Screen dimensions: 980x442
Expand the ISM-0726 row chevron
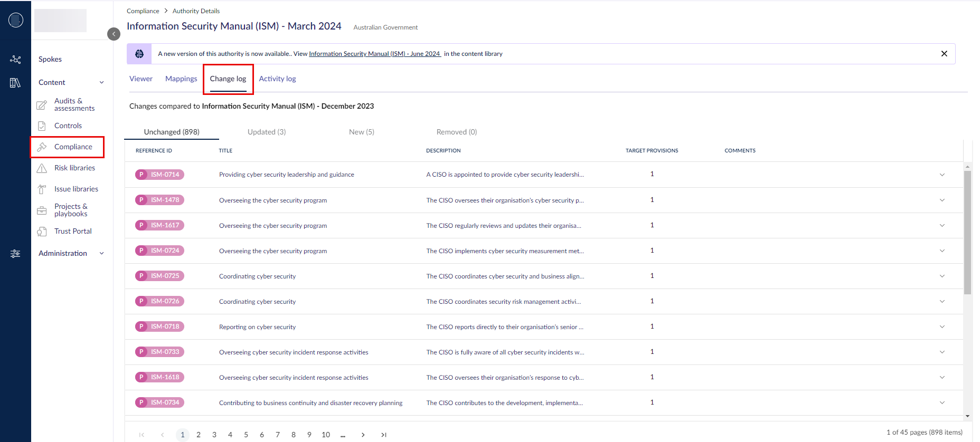942,301
